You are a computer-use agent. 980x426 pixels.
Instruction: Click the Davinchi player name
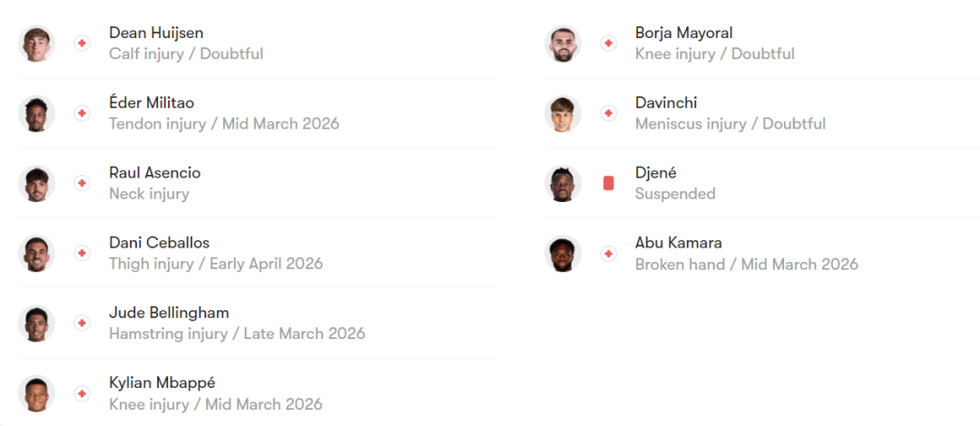pyautogui.click(x=666, y=102)
